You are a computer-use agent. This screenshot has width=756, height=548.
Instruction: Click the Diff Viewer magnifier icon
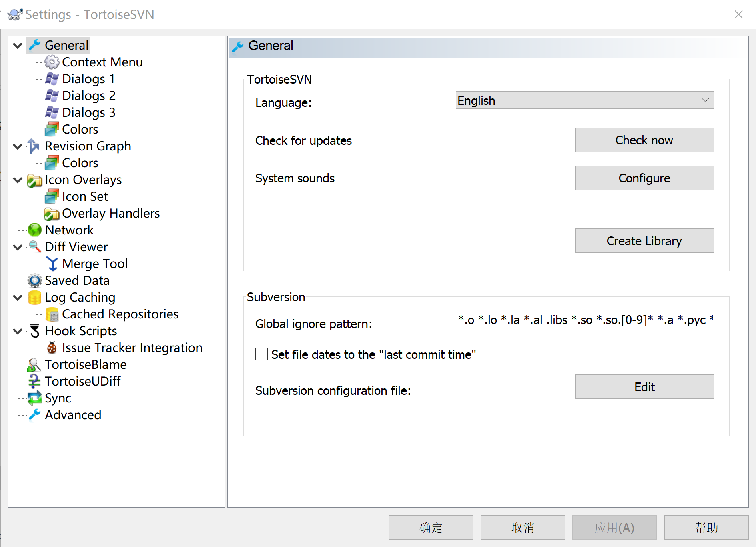35,247
